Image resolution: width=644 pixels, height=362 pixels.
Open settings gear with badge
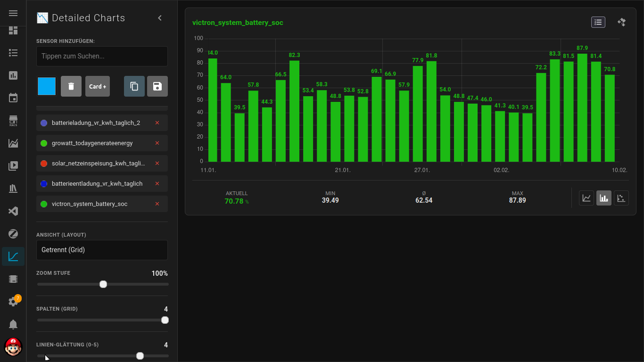click(x=13, y=302)
